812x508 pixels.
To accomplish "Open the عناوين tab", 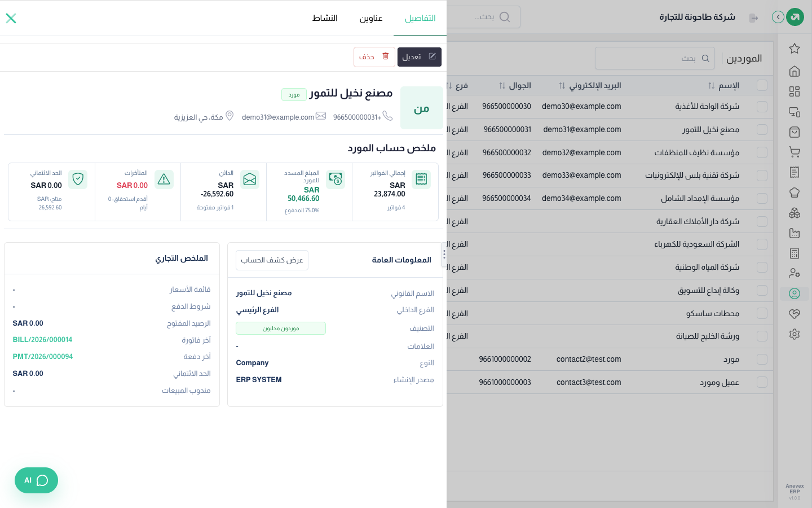I will tap(371, 18).
